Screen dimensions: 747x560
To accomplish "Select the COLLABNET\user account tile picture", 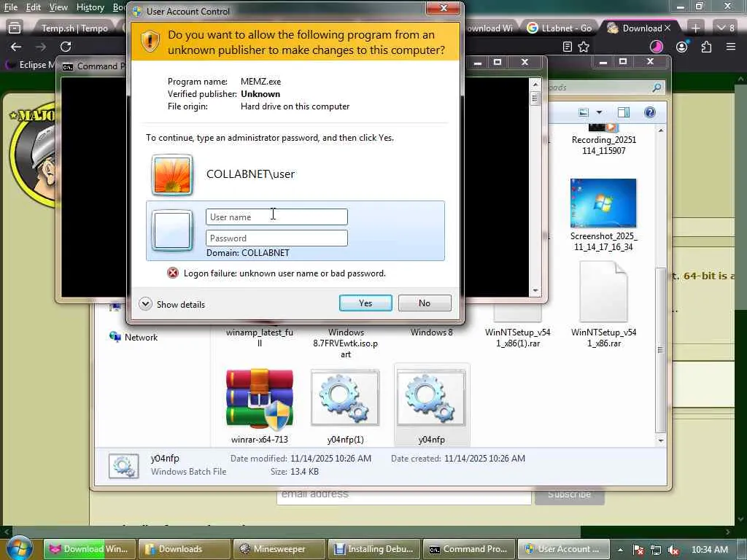I will [x=172, y=175].
